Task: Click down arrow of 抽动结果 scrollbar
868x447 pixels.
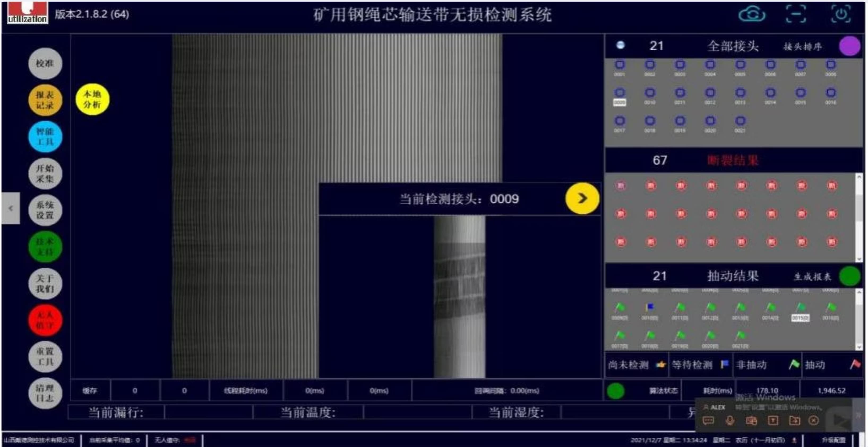Action: coord(859,347)
